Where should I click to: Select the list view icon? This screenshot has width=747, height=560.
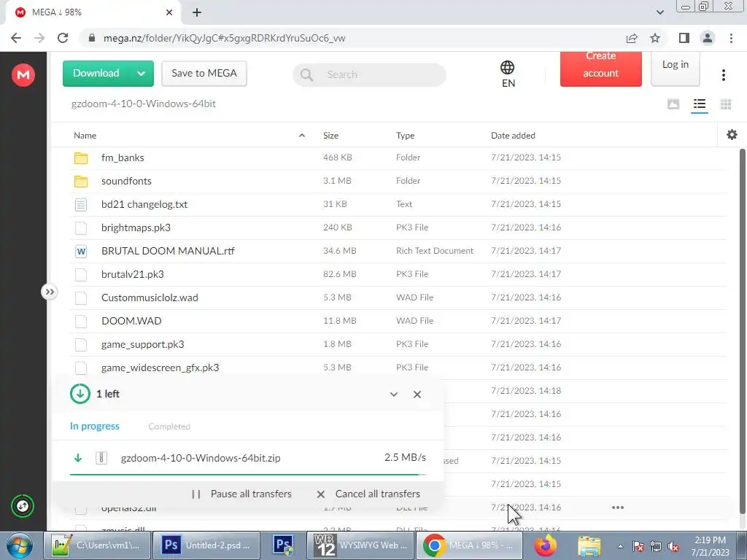click(x=700, y=104)
